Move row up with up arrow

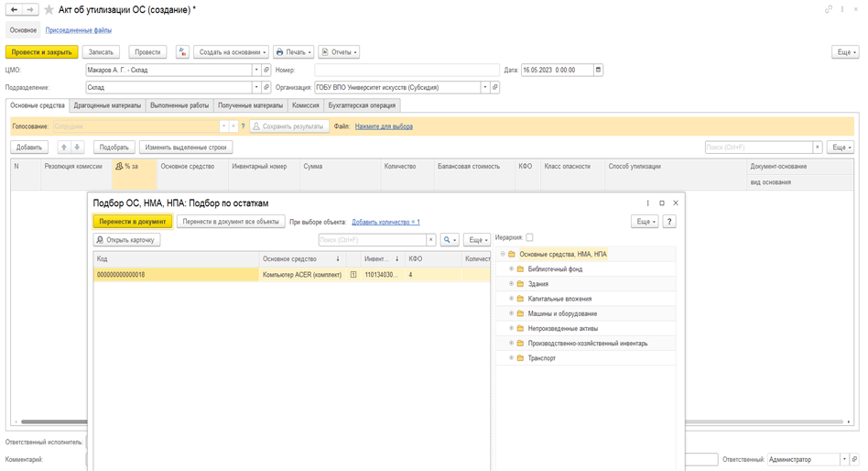(x=64, y=148)
